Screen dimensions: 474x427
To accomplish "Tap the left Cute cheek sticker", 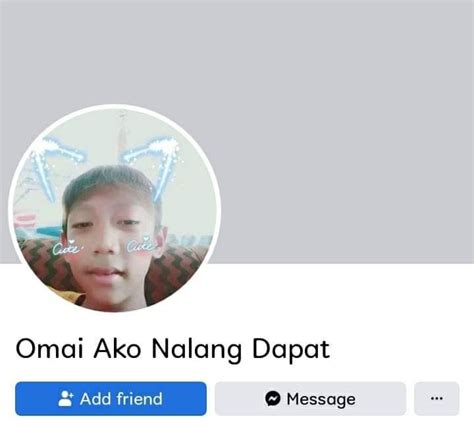I will click(66, 248).
